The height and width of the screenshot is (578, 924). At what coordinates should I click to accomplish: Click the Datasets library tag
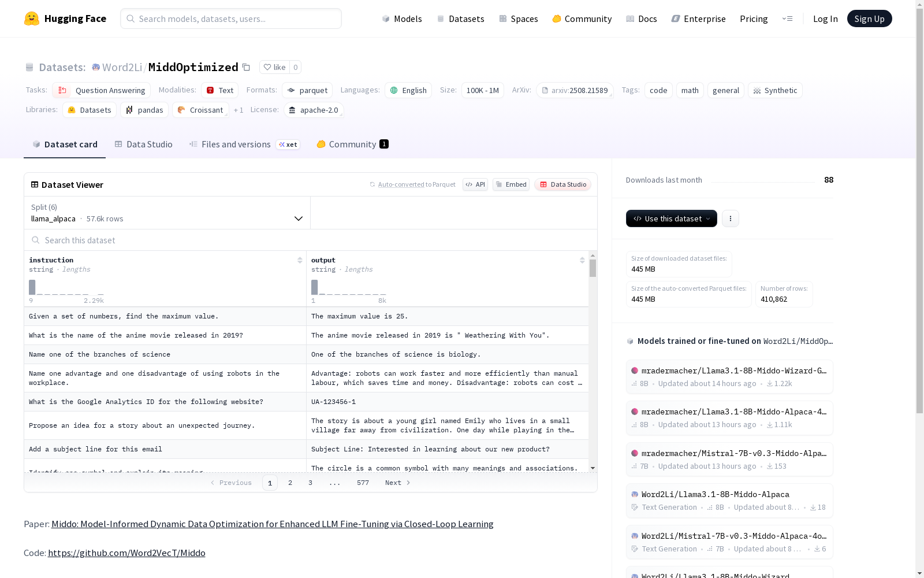90,110
